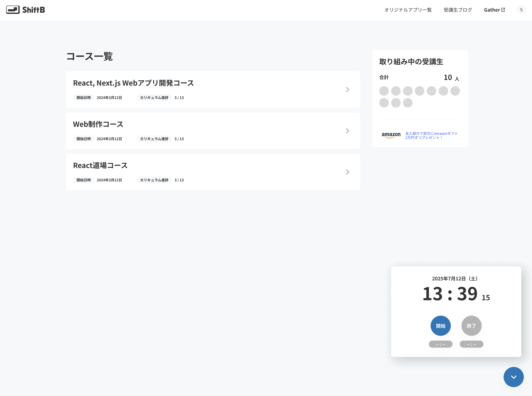Open the user account avatar marked S
The image size is (532, 396).
pos(521,10)
